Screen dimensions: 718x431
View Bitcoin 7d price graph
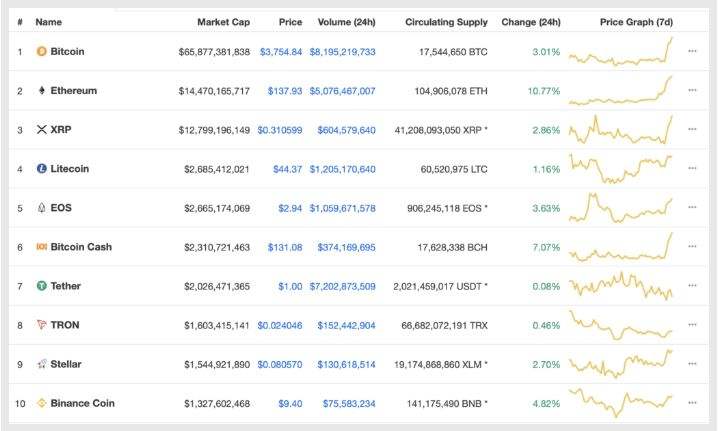[621, 51]
